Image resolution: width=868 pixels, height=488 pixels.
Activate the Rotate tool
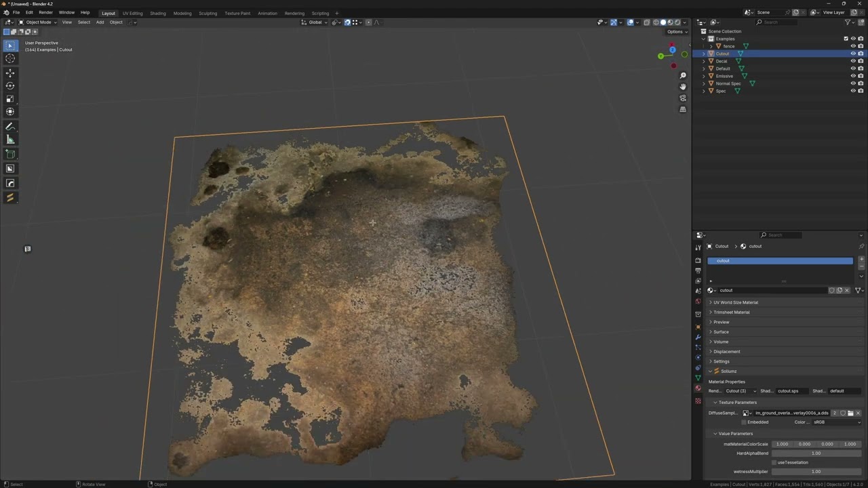10,86
